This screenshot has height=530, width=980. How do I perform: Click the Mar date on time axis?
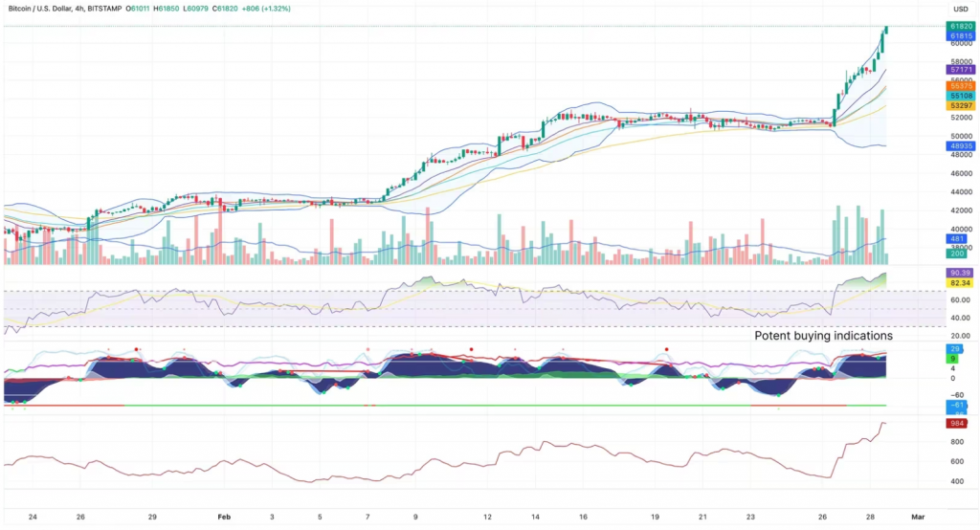point(918,516)
